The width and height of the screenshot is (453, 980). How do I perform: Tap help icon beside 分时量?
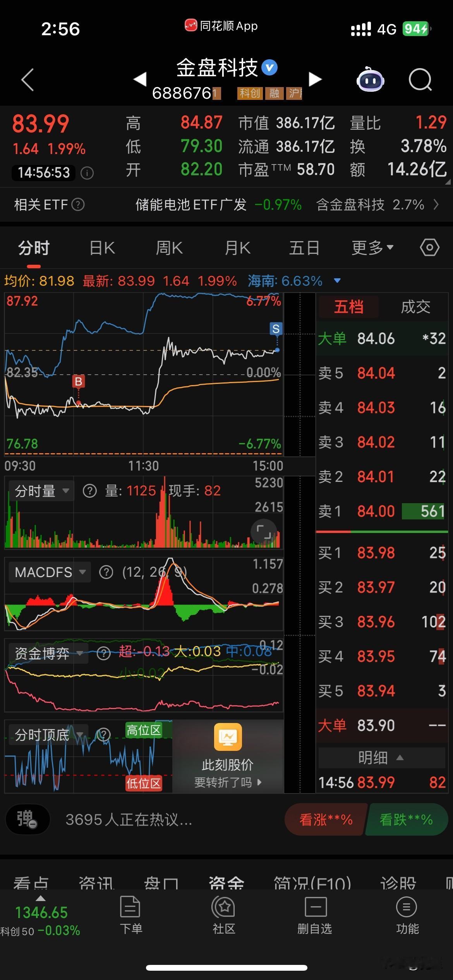(x=89, y=491)
